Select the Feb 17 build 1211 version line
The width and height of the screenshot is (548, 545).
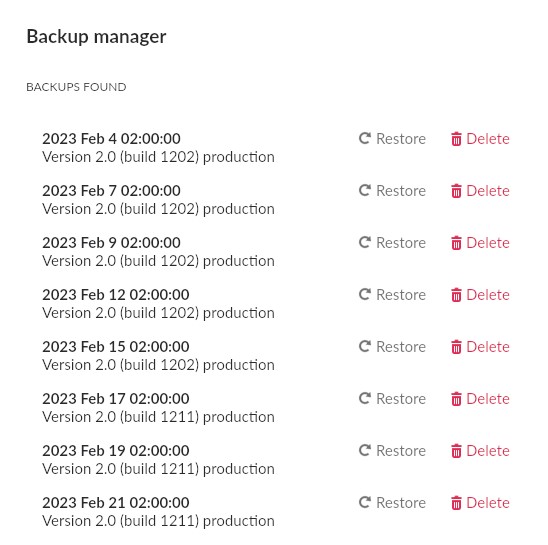158,417
